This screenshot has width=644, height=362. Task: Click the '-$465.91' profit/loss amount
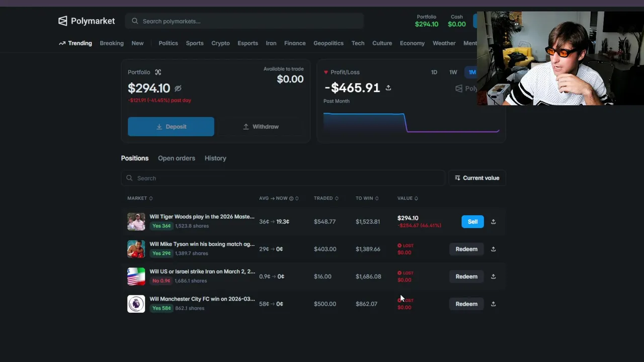(x=352, y=88)
